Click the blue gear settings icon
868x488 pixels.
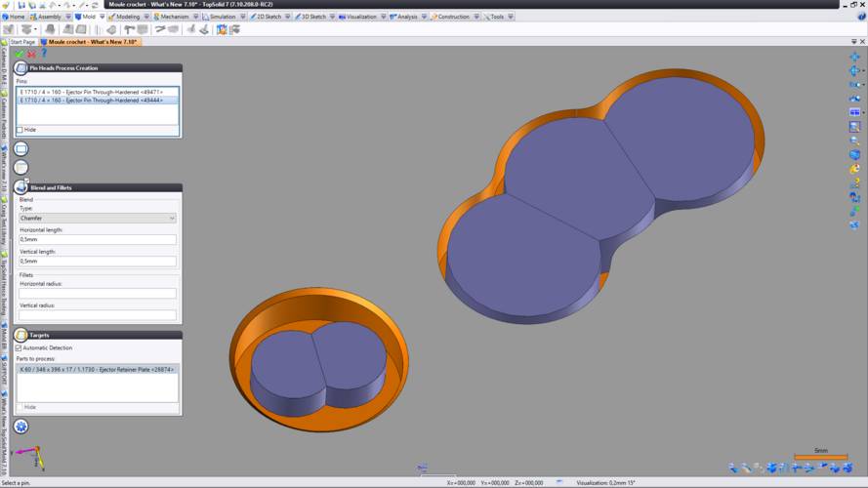click(x=21, y=427)
